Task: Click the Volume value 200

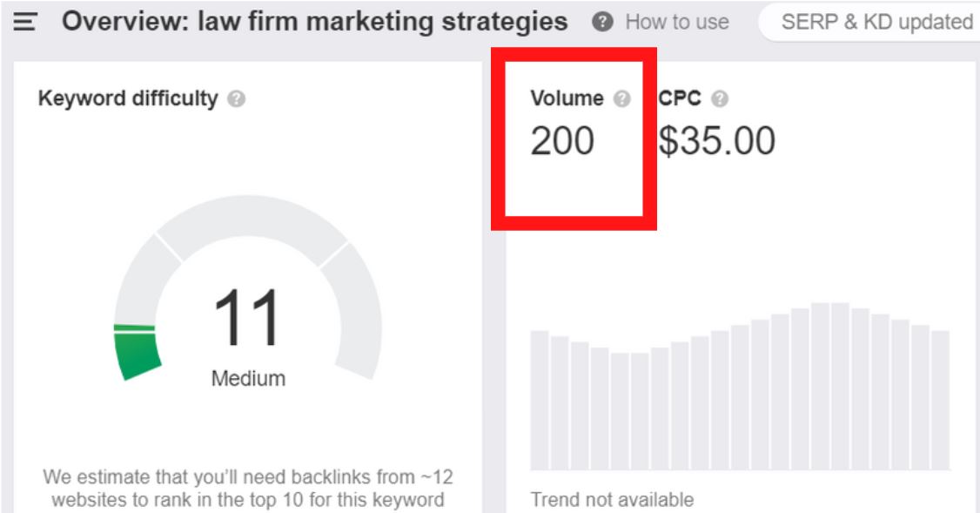Action: (562, 141)
